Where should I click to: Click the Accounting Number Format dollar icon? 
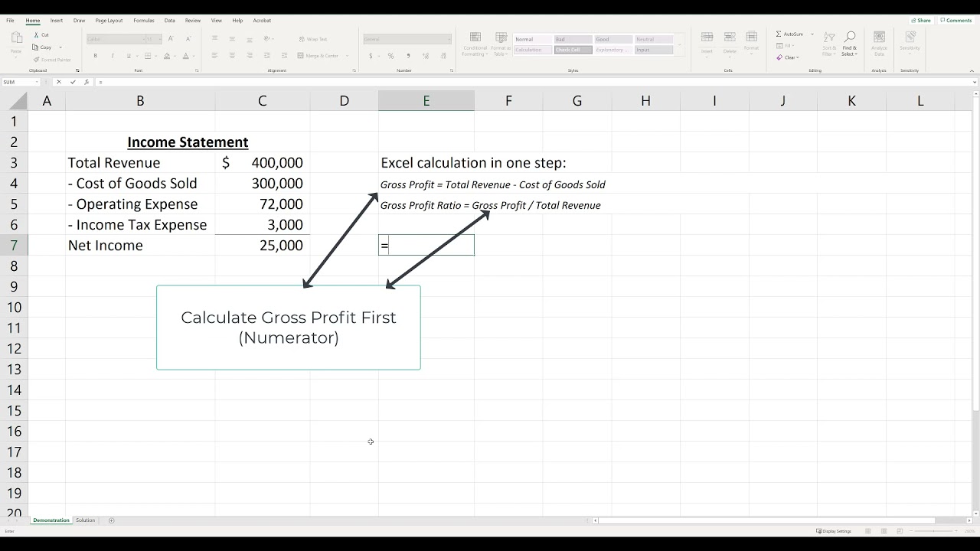pyautogui.click(x=371, y=56)
